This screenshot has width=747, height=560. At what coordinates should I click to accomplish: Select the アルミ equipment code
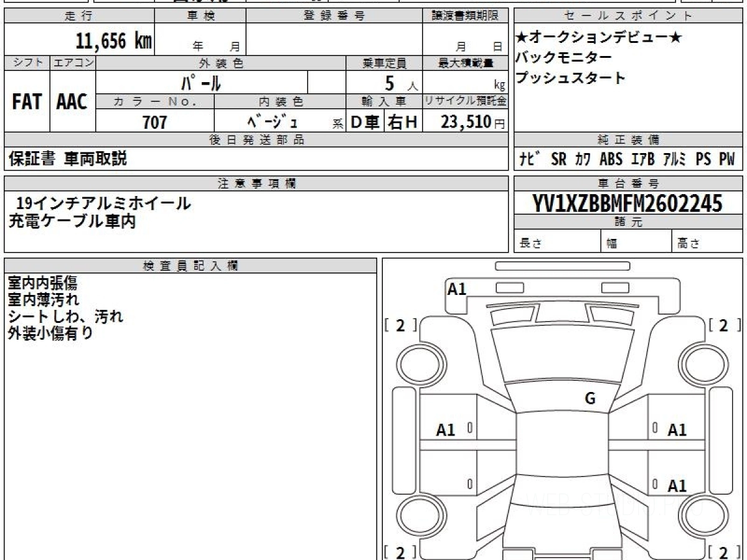point(674,159)
